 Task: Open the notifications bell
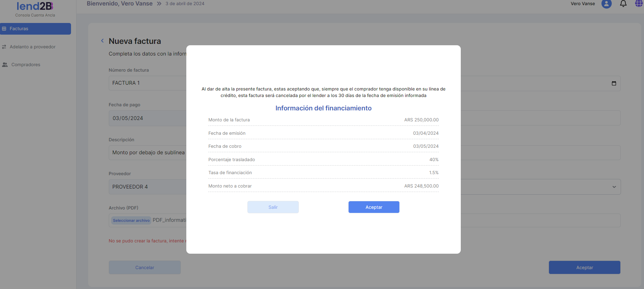(623, 4)
